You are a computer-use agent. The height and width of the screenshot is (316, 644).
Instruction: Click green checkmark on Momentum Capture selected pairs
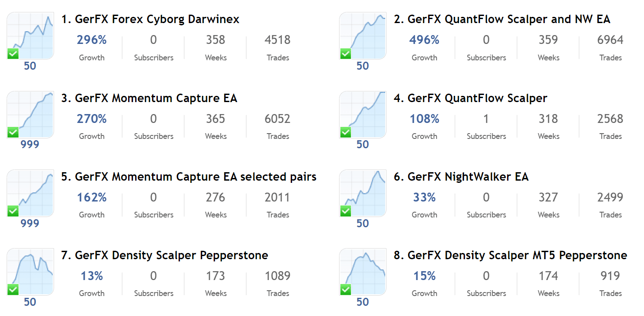point(13,211)
